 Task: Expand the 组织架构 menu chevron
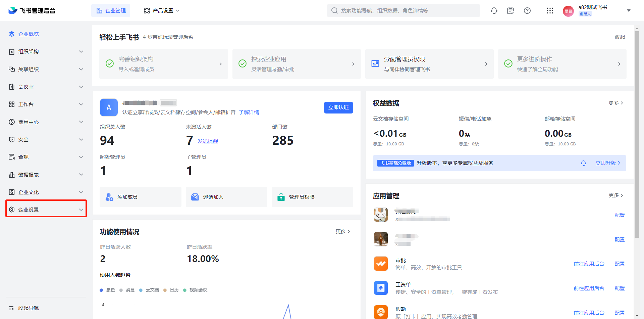pyautogui.click(x=81, y=52)
